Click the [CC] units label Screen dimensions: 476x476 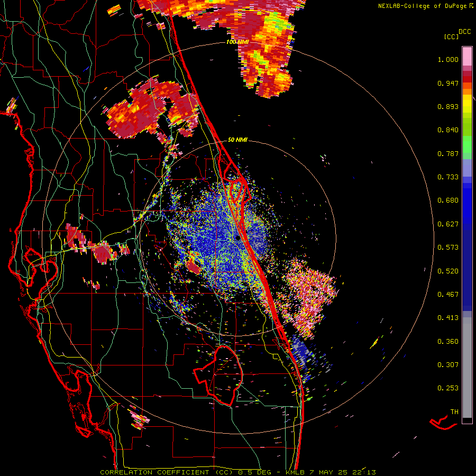pyautogui.click(x=451, y=36)
